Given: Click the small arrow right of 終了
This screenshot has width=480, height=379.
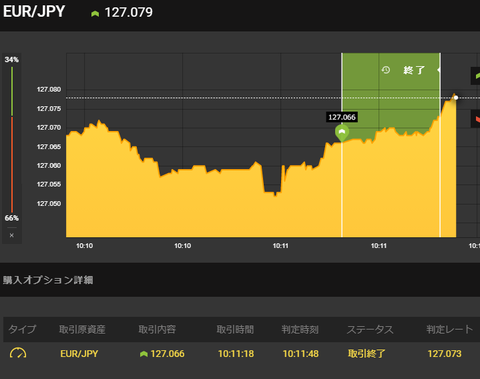Looking at the screenshot, I should click(x=439, y=70).
